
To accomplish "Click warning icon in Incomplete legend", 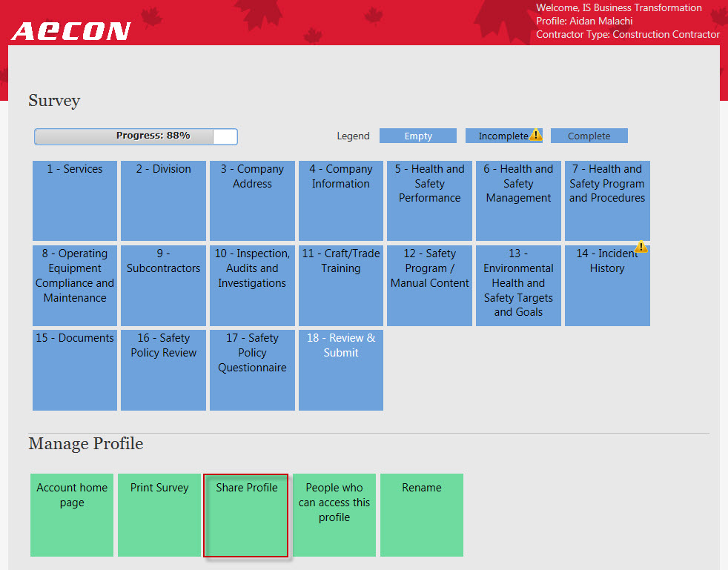I will 536,135.
